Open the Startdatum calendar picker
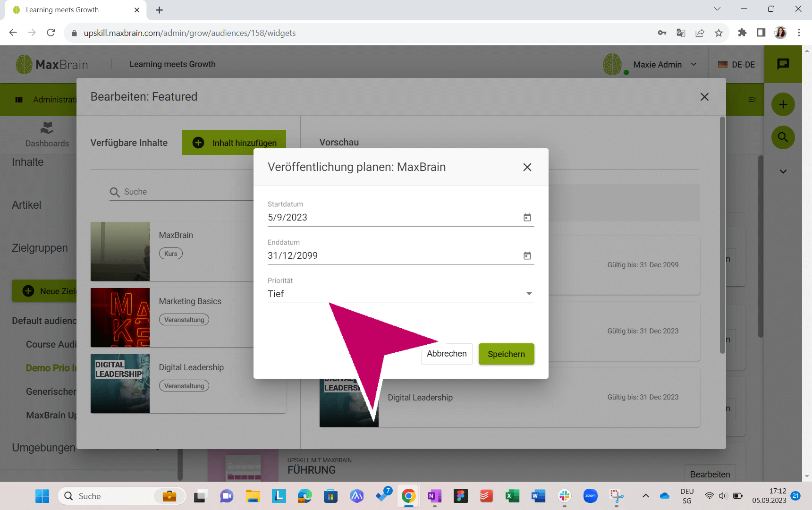 (x=527, y=217)
